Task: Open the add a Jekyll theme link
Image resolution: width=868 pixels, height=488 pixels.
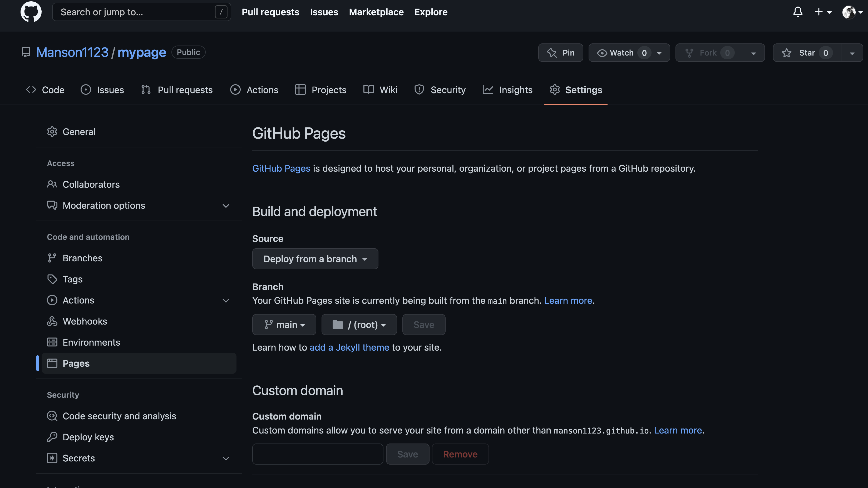Action: pyautogui.click(x=349, y=347)
